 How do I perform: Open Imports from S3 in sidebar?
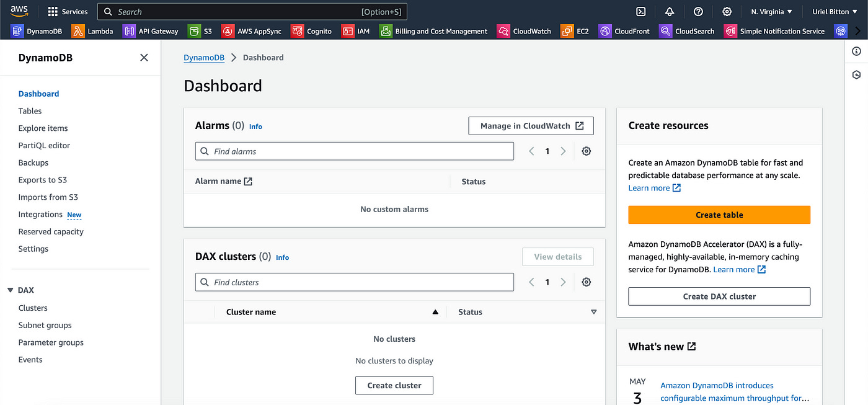tap(48, 197)
